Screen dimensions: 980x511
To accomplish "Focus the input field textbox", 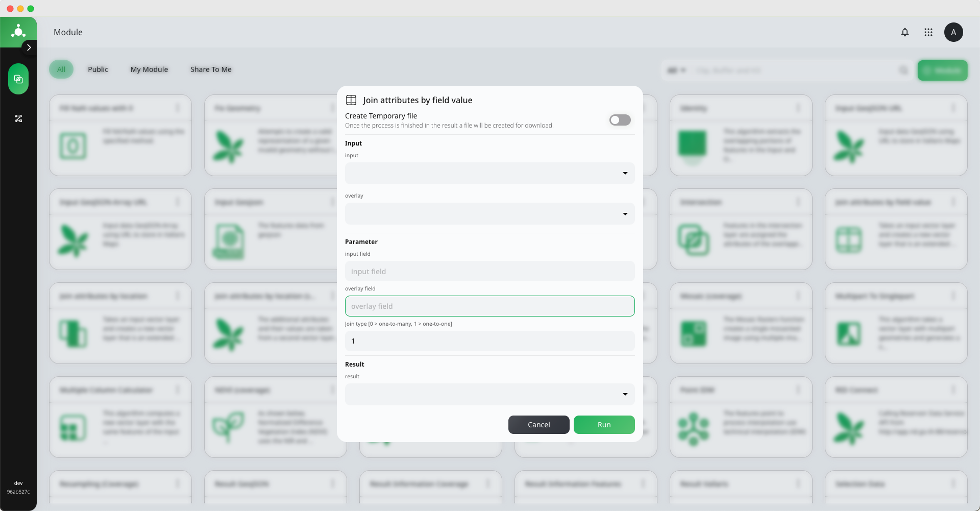I will click(490, 272).
